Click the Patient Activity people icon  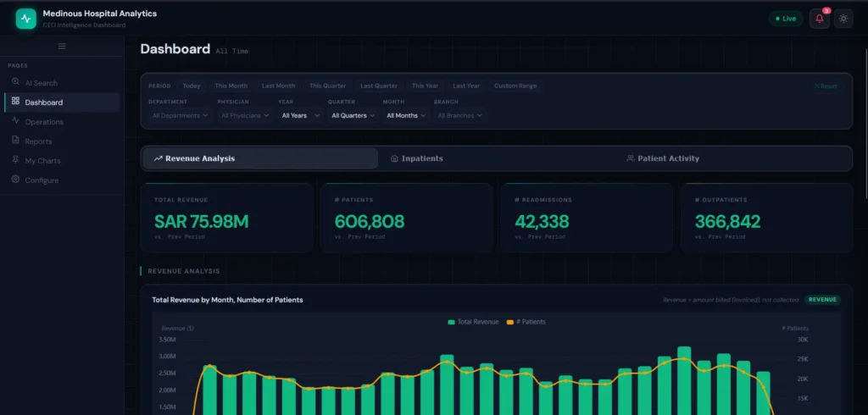point(630,158)
